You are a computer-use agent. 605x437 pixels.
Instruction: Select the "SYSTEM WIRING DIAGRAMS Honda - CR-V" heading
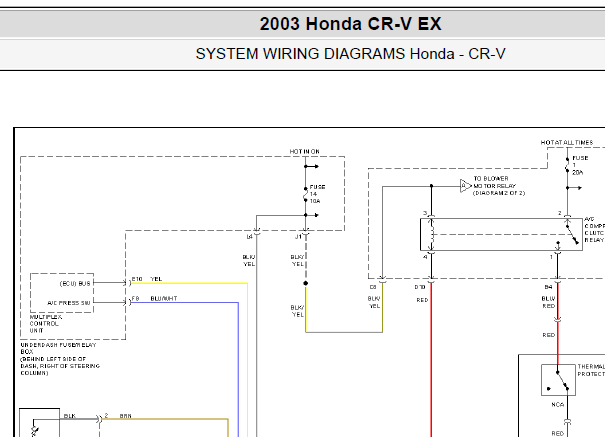[x=350, y=54]
